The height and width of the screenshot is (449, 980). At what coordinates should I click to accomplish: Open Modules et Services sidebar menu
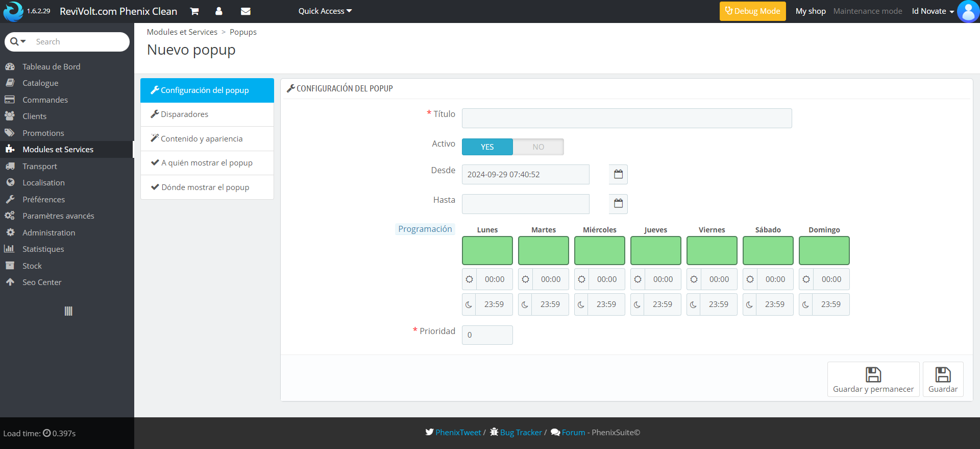point(67,149)
